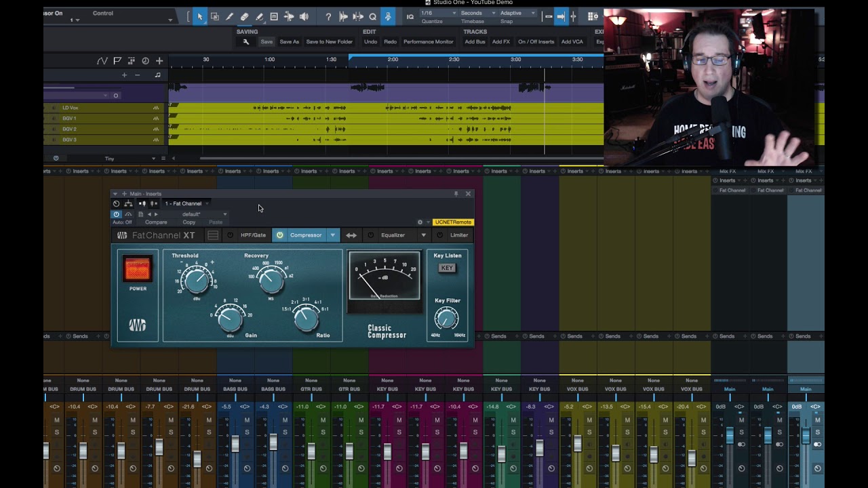The image size is (868, 488).
Task: Click Performance Monitor in the toolbar
Action: (429, 42)
